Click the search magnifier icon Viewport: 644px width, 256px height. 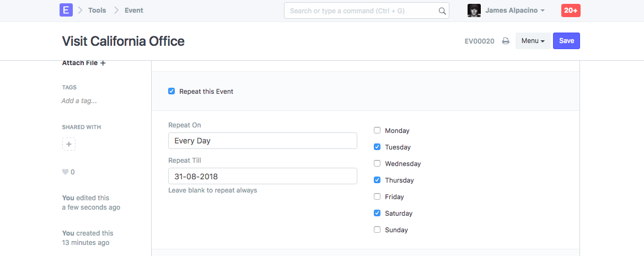[442, 11]
